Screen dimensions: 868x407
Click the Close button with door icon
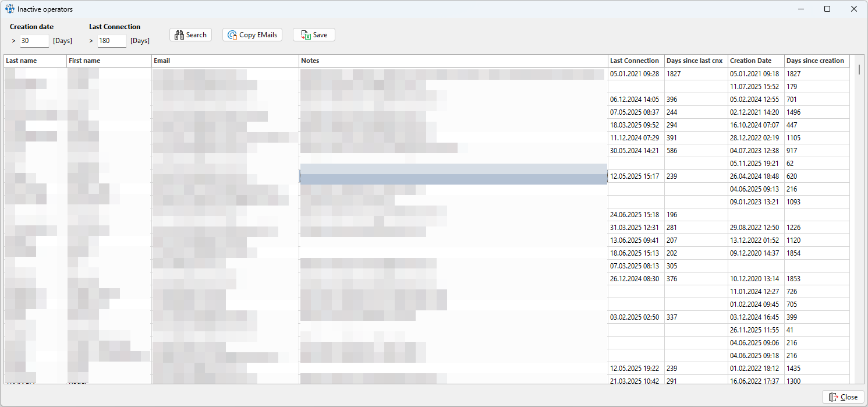point(843,397)
